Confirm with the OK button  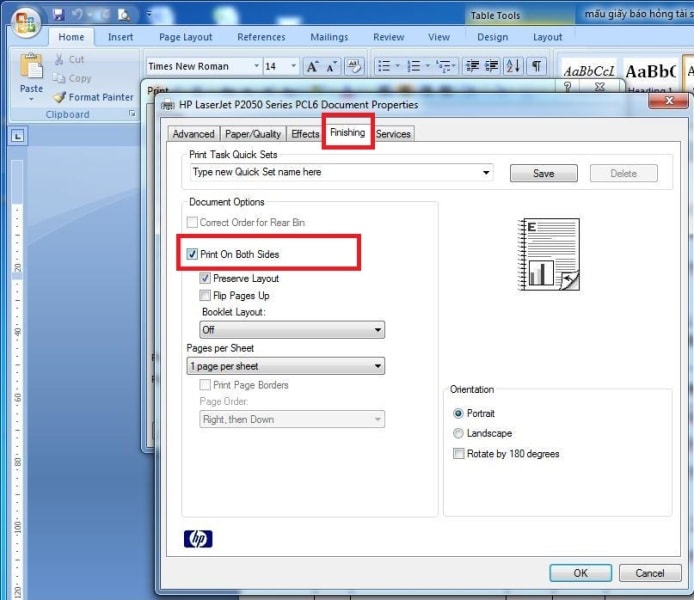click(x=581, y=573)
